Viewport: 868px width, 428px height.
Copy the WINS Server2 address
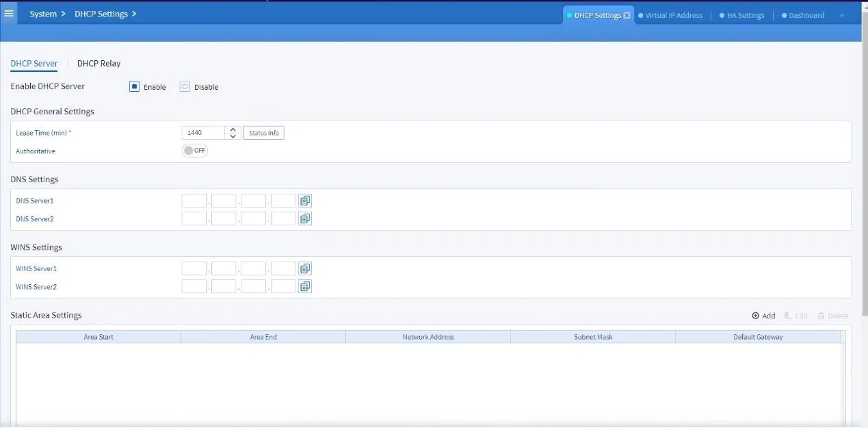304,286
